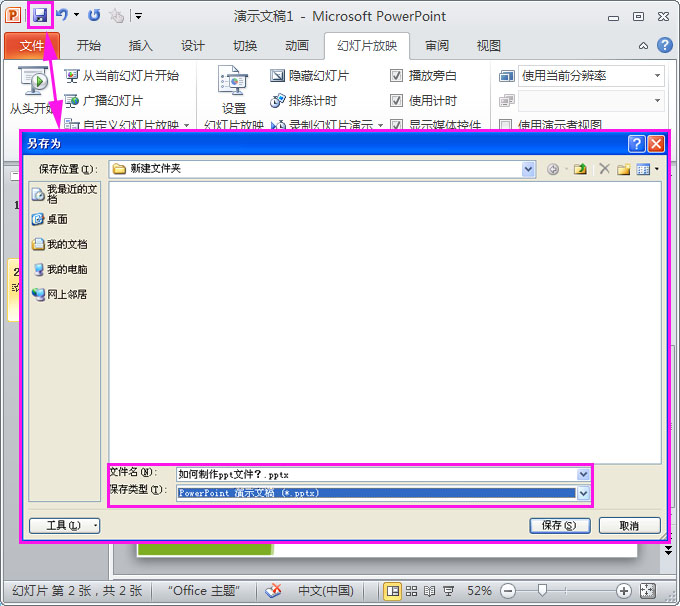Screen dimensions: 680x606
Task: Click the Views icon in Save dialog
Action: point(643,169)
